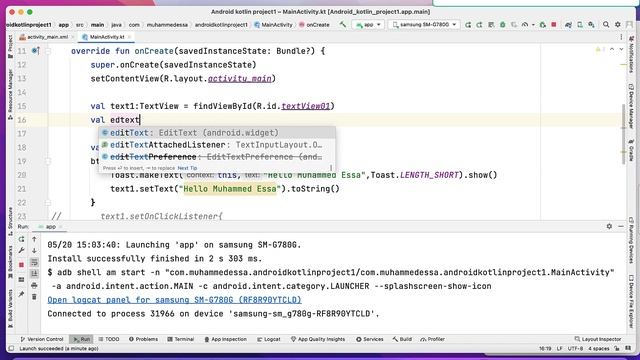Toggle Soft-Wrap in Run console
The image size is (640, 360).
coord(34,262)
